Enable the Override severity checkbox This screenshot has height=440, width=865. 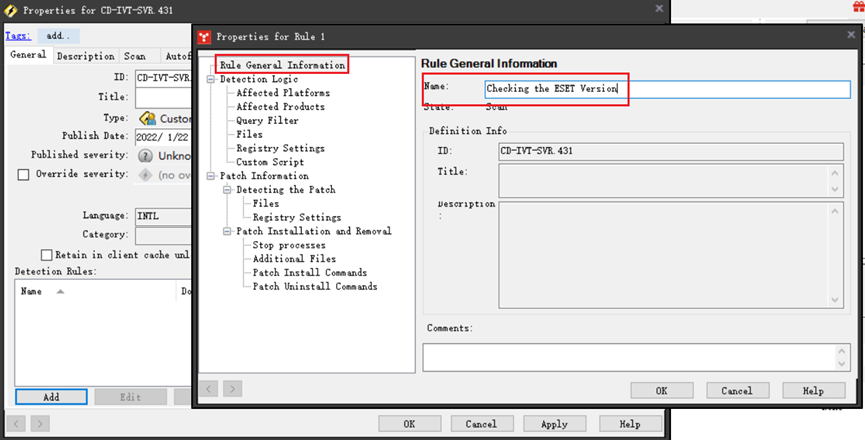pos(23,175)
